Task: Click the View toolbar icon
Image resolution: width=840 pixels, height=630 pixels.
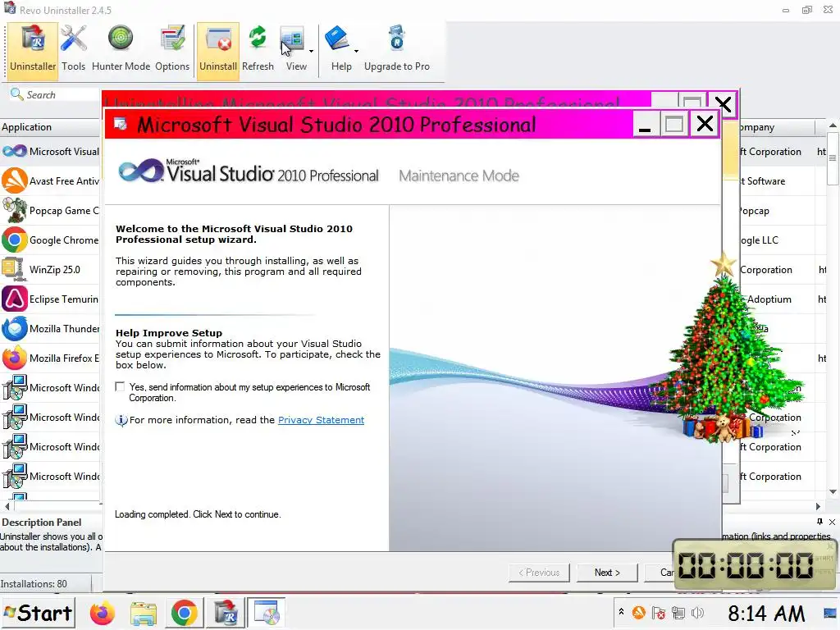Action: (293, 39)
